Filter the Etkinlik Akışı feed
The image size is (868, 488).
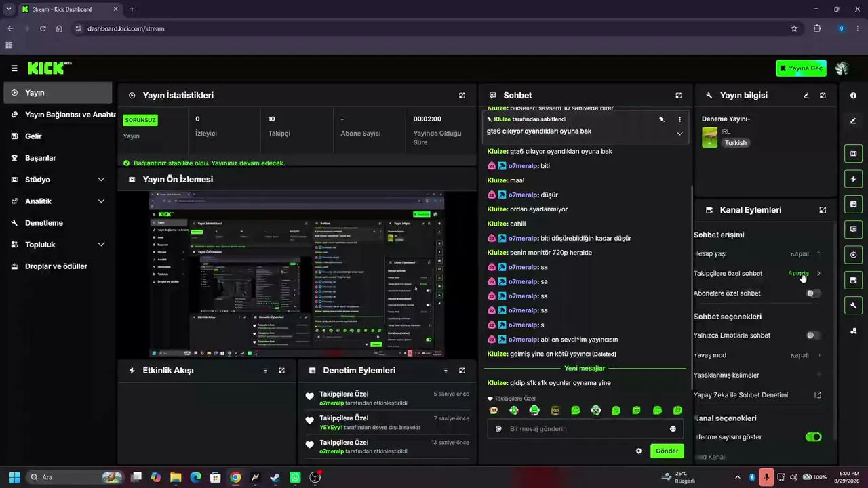(265, 371)
